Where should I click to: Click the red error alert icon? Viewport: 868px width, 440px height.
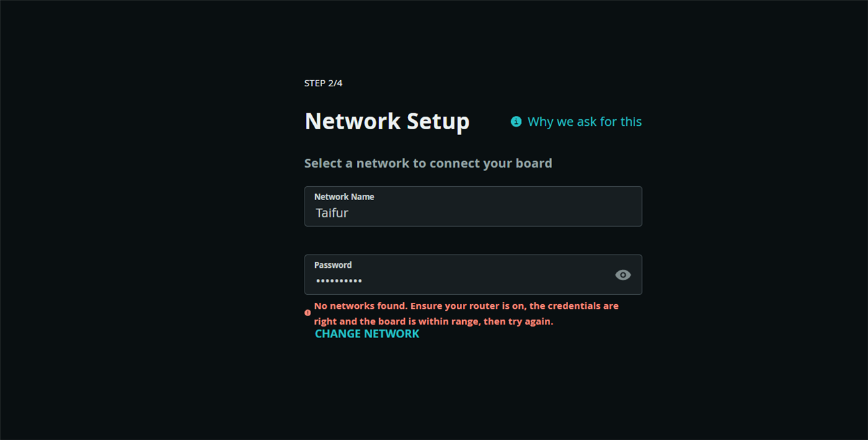coord(307,313)
